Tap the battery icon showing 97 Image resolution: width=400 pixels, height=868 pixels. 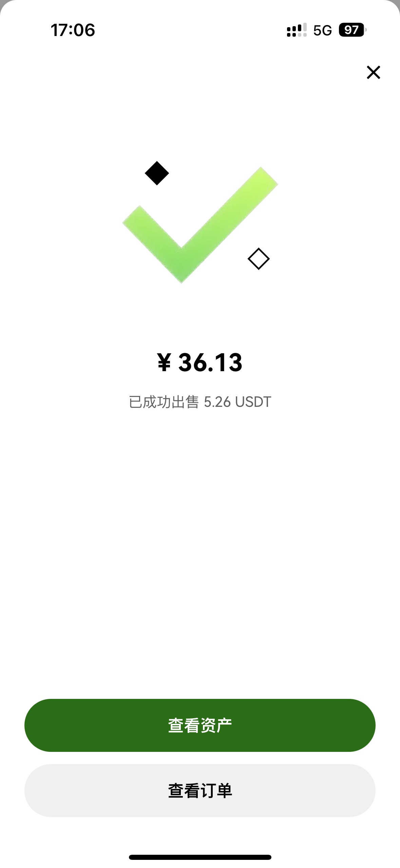(351, 30)
